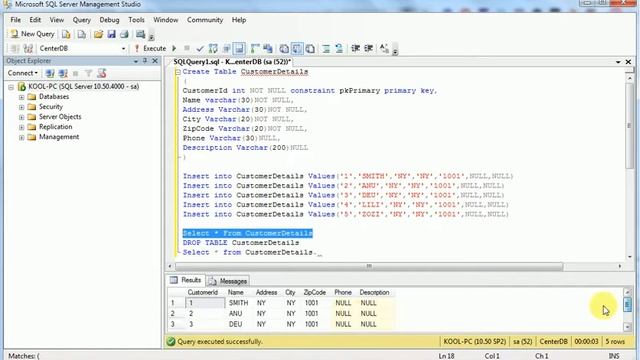
Task: Open the Query Options icon
Action: tap(227, 49)
